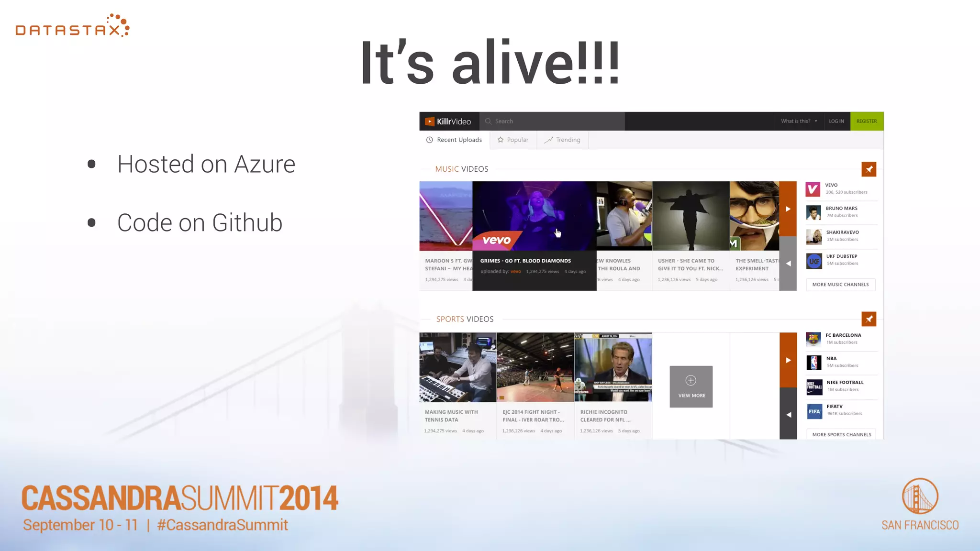
Task: Open Making Music With Tennis Data thumbnail
Action: [x=458, y=367]
